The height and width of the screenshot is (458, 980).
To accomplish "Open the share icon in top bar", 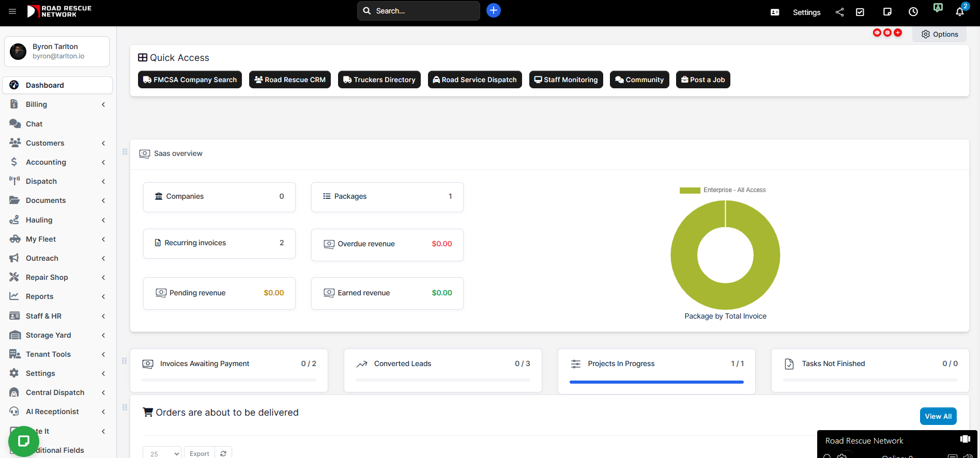I will [x=839, y=12].
